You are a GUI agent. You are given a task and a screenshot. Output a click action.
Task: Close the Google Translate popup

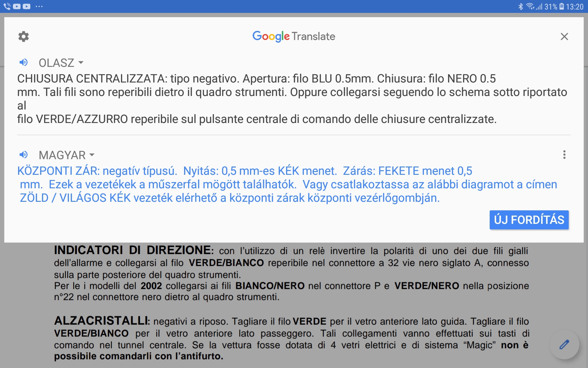click(564, 36)
